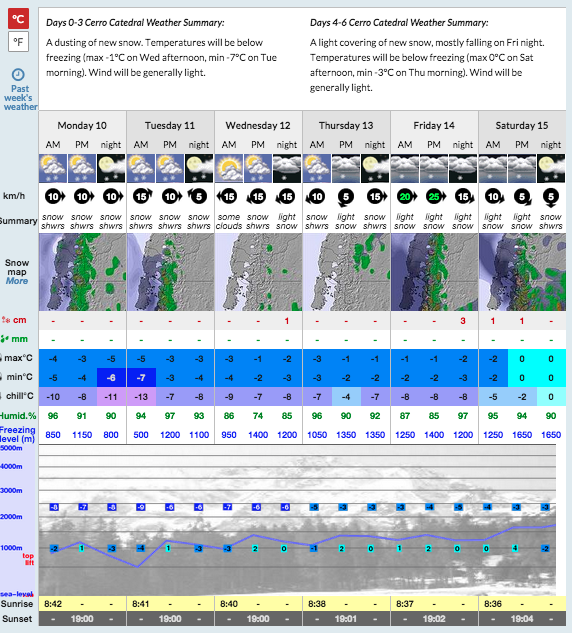Click Monday sunrise time 8:42

(53, 604)
